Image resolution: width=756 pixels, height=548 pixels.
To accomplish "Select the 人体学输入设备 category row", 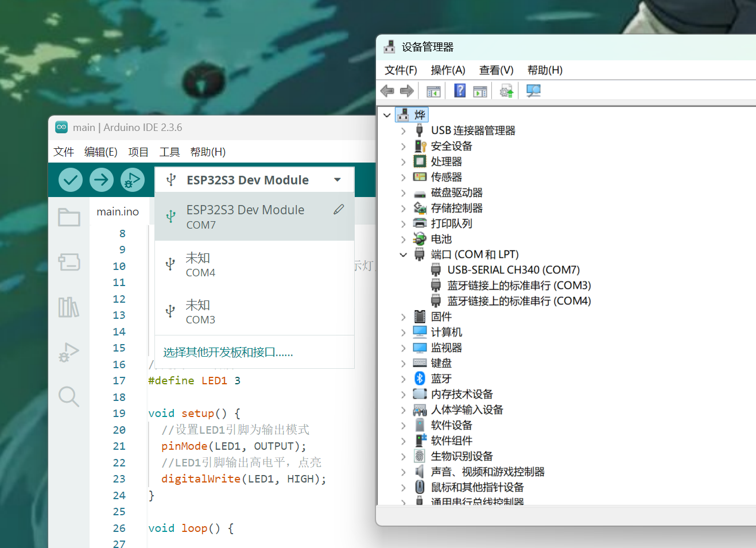I will tap(467, 410).
